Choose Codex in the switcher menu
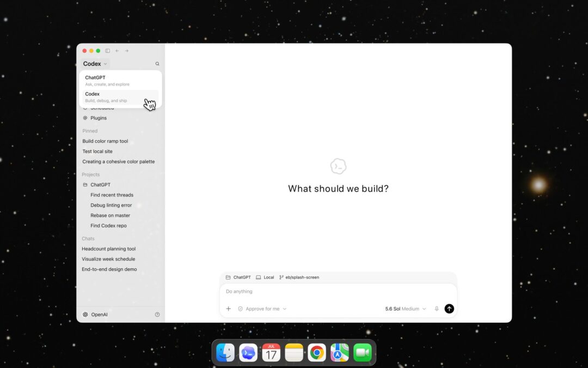Screen dimensions: 588x368 tap(120, 97)
